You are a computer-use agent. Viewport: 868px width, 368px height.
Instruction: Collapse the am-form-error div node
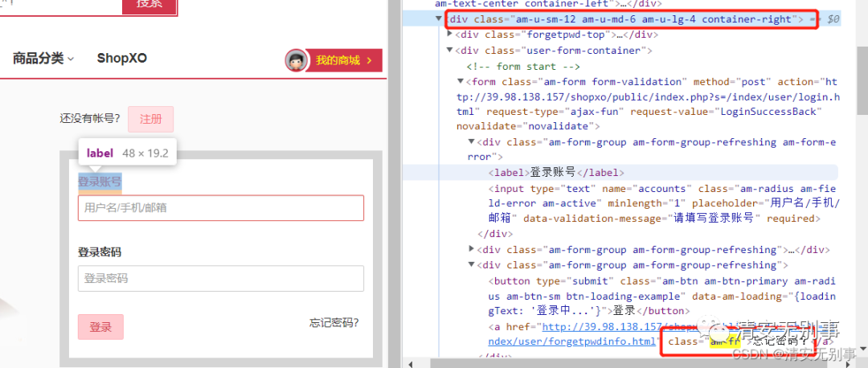tap(472, 141)
